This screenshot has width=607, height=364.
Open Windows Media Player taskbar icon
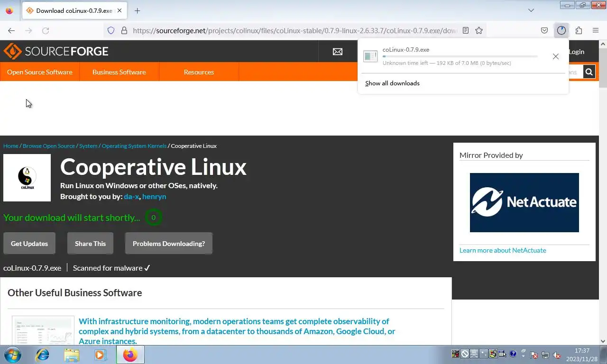point(101,355)
